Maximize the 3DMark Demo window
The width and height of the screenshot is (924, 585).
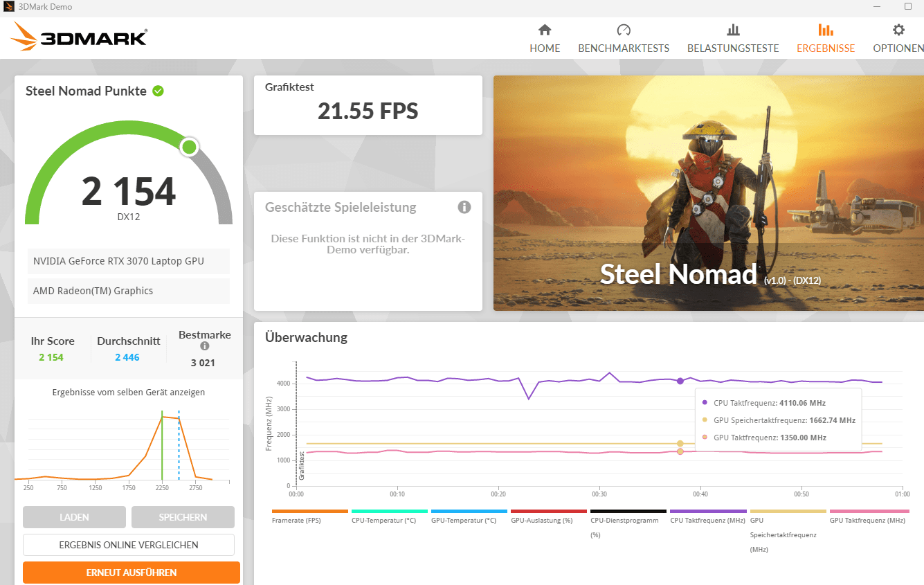click(x=908, y=6)
